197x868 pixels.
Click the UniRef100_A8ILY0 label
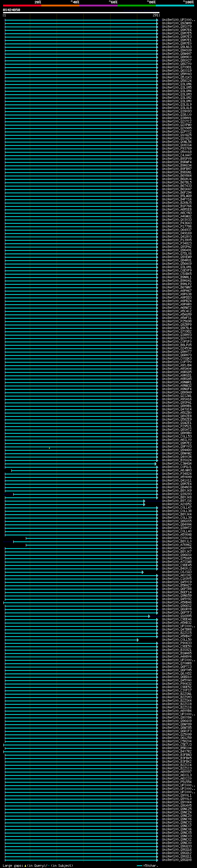pyautogui.click(x=176, y=440)
